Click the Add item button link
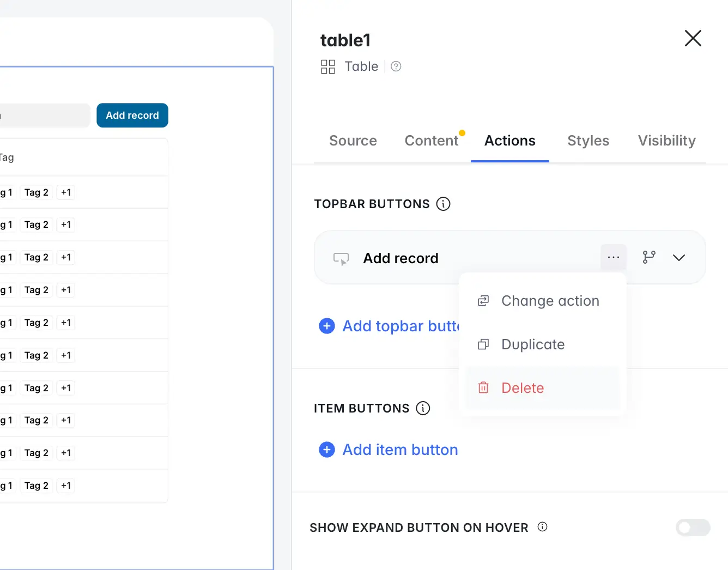Viewport: 728px width, 570px height. 400,450
